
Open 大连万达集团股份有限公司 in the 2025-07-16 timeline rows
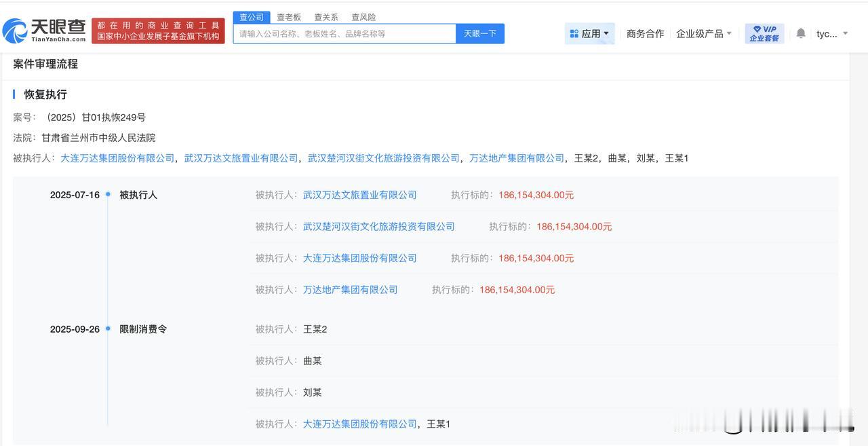[360, 258]
